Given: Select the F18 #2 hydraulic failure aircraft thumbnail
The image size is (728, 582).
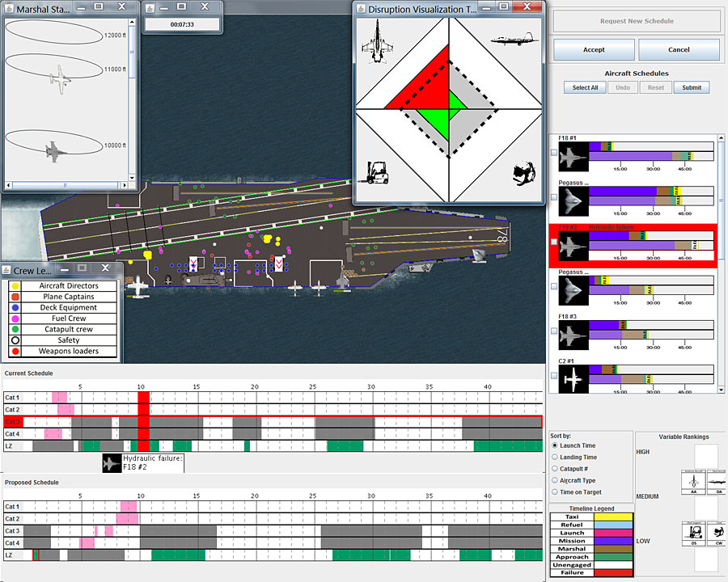Looking at the screenshot, I should tap(574, 245).
